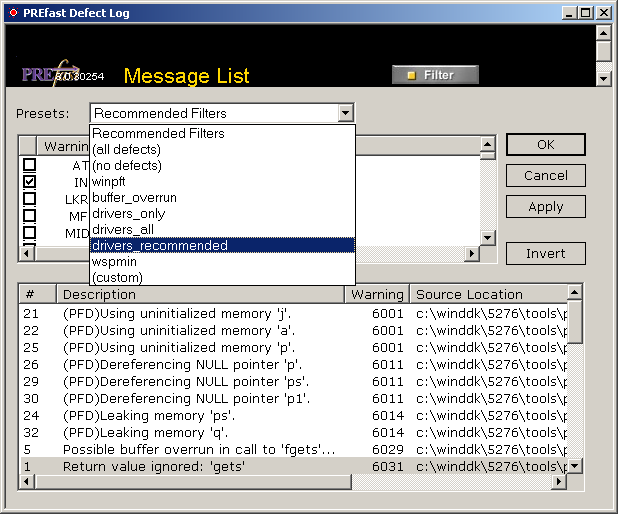Toggle the MID warning checkbox

(30, 233)
